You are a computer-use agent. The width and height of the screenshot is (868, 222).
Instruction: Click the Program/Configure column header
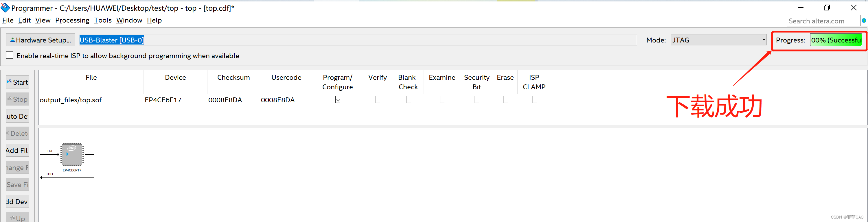(x=338, y=82)
